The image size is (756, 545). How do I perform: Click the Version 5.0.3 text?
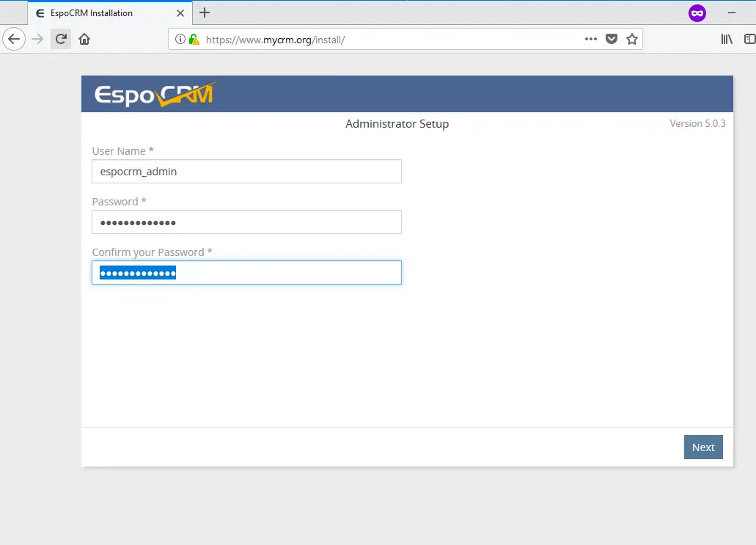pos(697,123)
